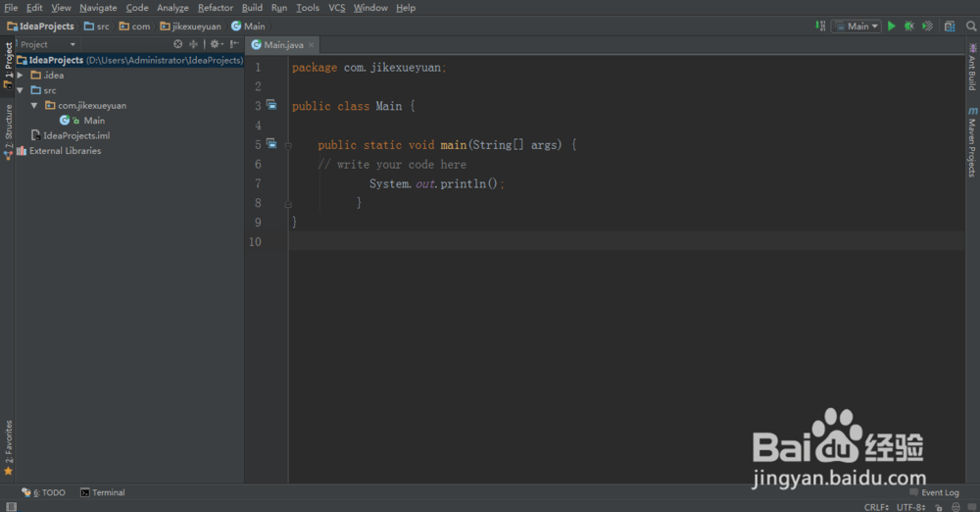Viewport: 980px width, 512px height.
Task: Click the Main breadcrumb
Action: coord(248,26)
